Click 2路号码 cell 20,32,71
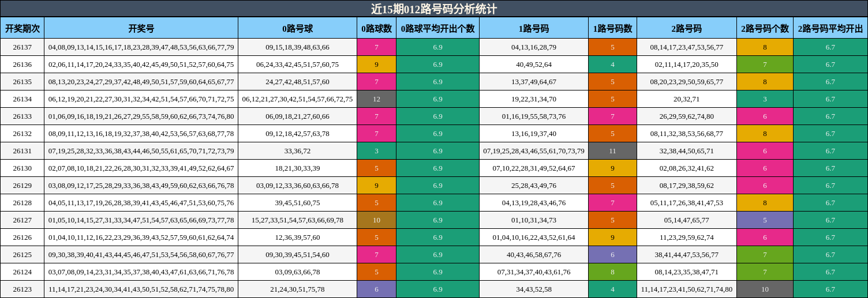 (687, 99)
